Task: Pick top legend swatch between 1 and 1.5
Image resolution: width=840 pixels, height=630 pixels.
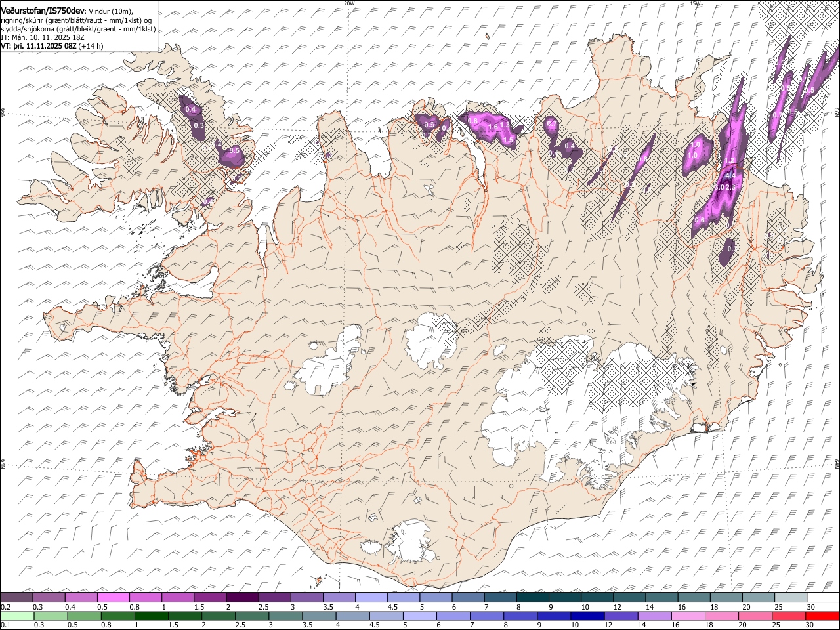Action: tap(178, 598)
